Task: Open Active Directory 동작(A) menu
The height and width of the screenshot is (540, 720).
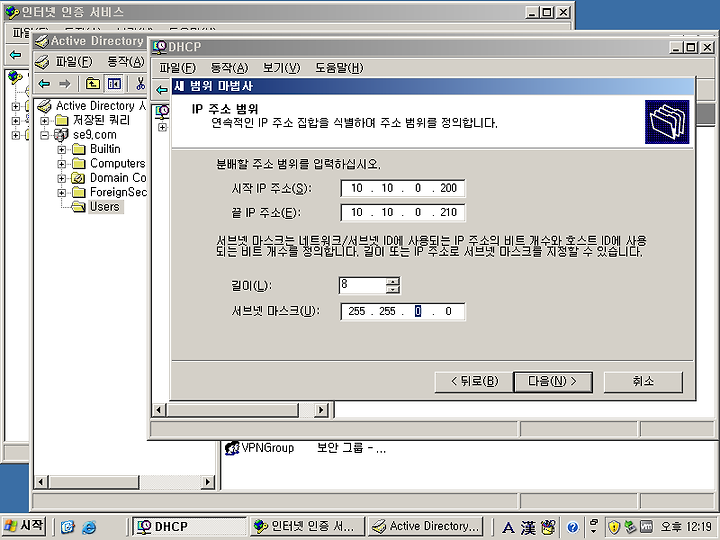Action: [125, 62]
